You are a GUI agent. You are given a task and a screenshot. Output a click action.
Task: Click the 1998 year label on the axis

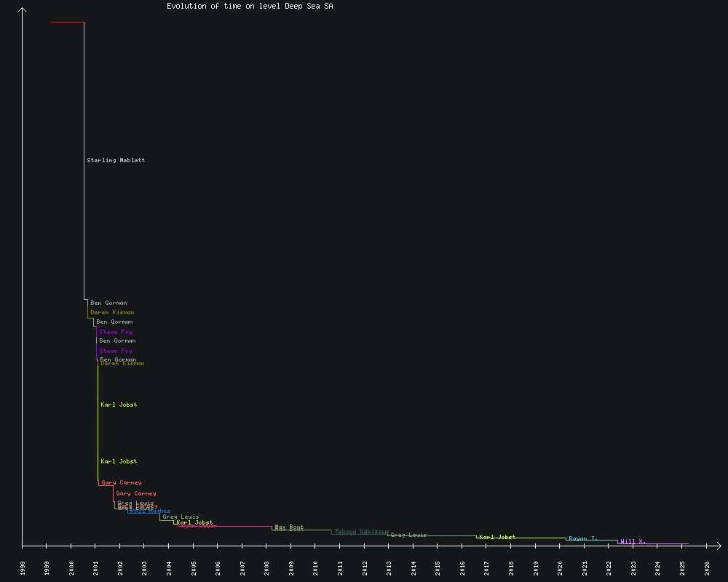click(23, 567)
